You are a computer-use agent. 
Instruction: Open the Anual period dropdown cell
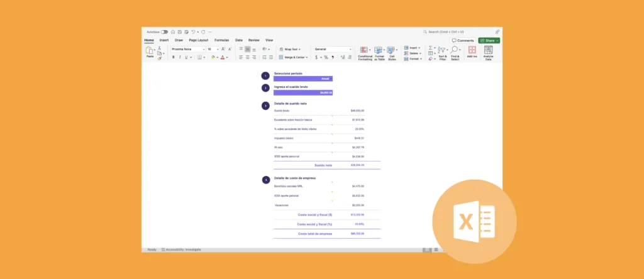[x=303, y=79]
